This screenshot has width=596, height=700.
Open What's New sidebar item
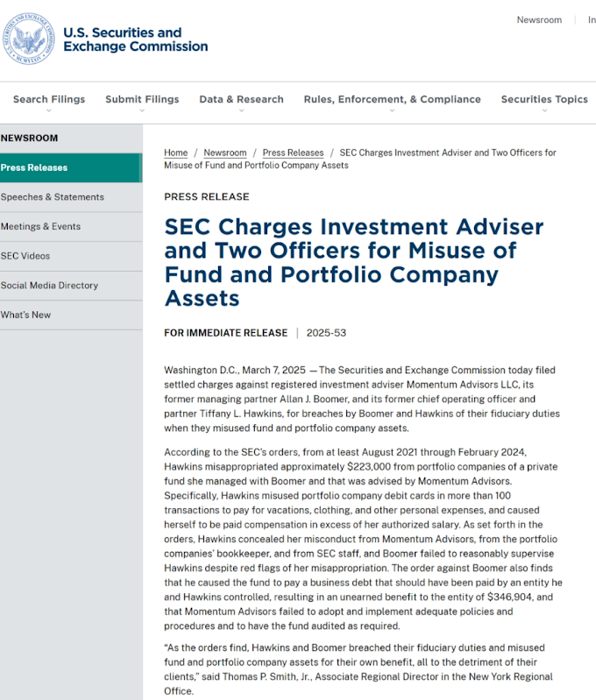(71, 315)
